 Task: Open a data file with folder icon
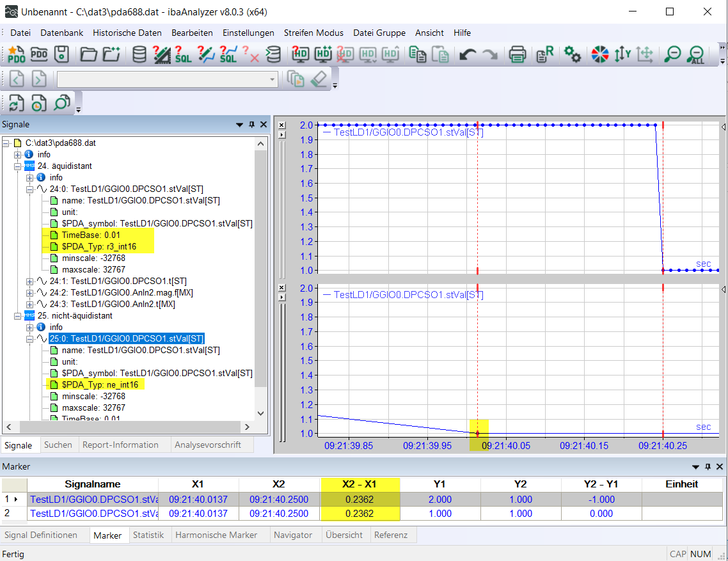tap(88, 54)
